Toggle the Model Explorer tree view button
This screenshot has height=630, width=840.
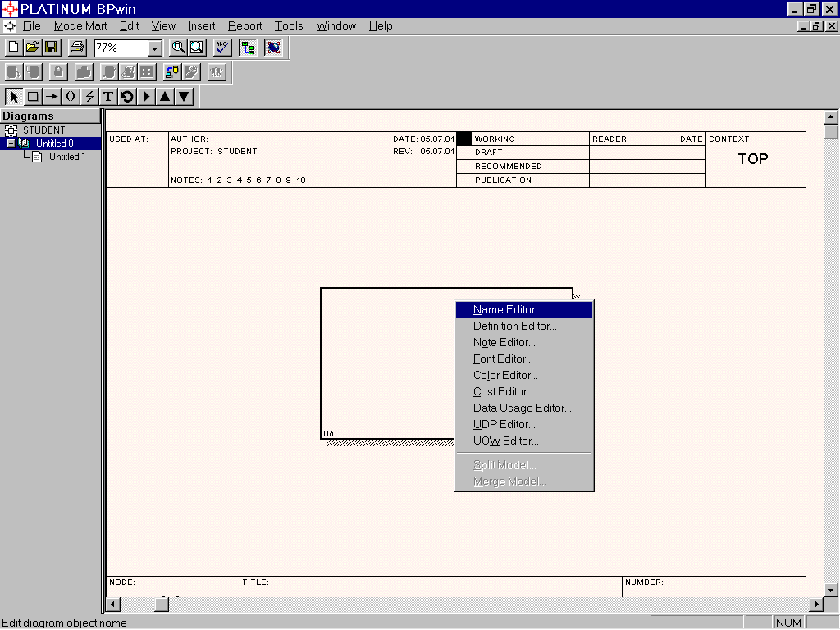point(248,48)
